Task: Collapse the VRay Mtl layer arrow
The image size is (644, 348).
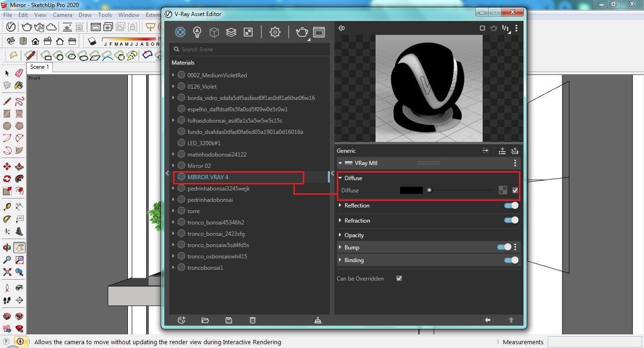Action: click(340, 163)
